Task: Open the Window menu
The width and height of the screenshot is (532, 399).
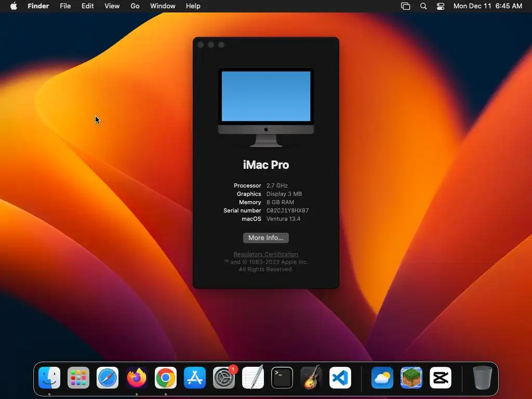Action: pyautogui.click(x=163, y=6)
